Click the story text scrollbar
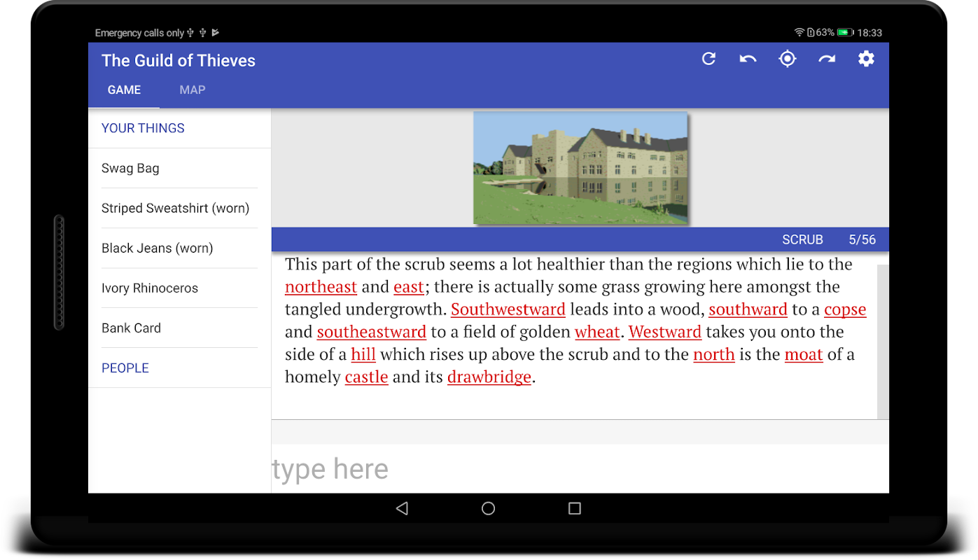Screen dimensions: 978x560 [883, 342]
